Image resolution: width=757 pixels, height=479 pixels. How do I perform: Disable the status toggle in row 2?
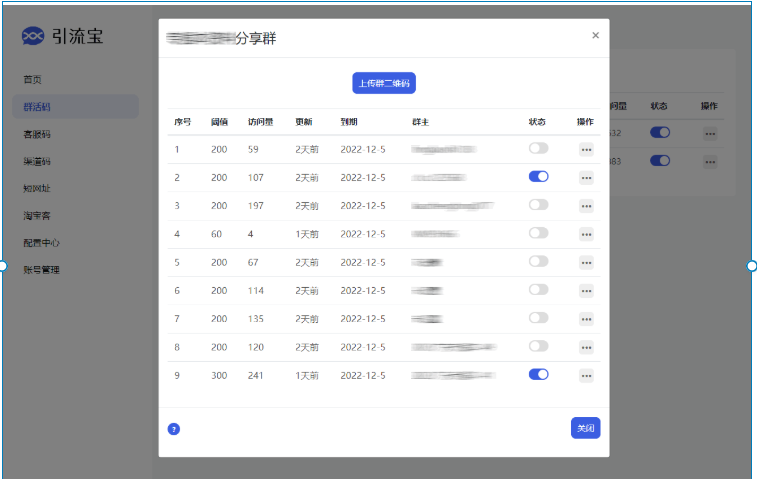pyautogui.click(x=538, y=177)
